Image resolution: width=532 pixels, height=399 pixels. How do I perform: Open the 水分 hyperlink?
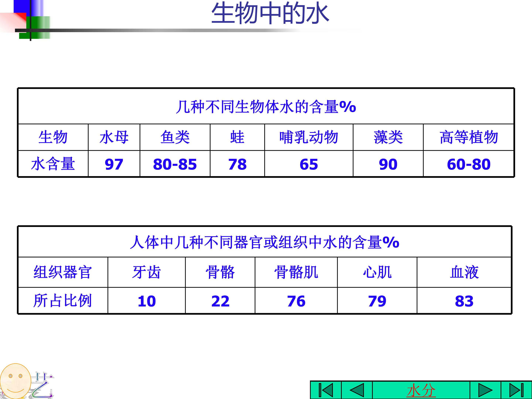[x=421, y=391]
